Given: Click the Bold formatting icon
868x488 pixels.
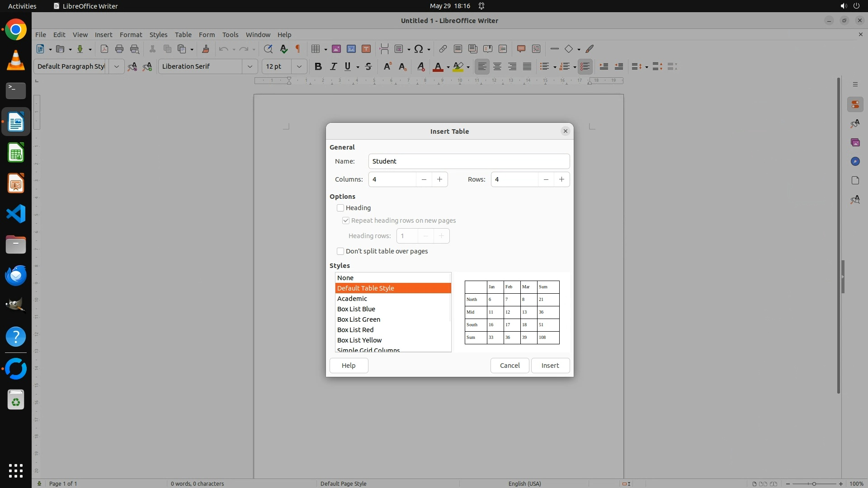Looking at the screenshot, I should [x=318, y=66].
